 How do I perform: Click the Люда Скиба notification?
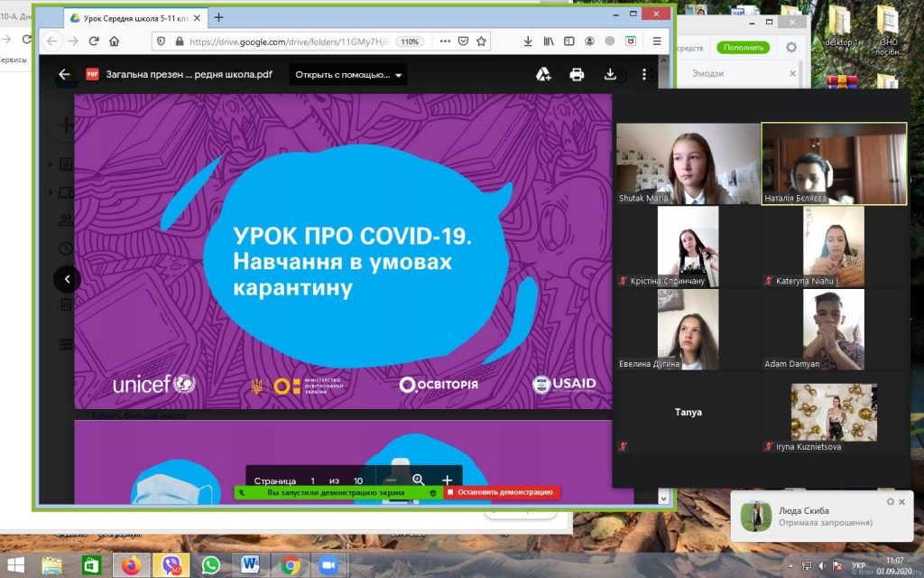(x=821, y=516)
